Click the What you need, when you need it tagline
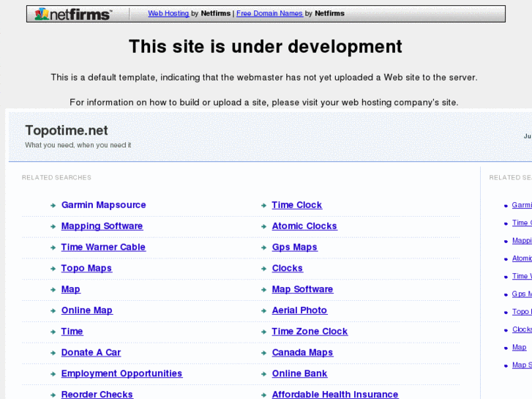 pos(78,145)
